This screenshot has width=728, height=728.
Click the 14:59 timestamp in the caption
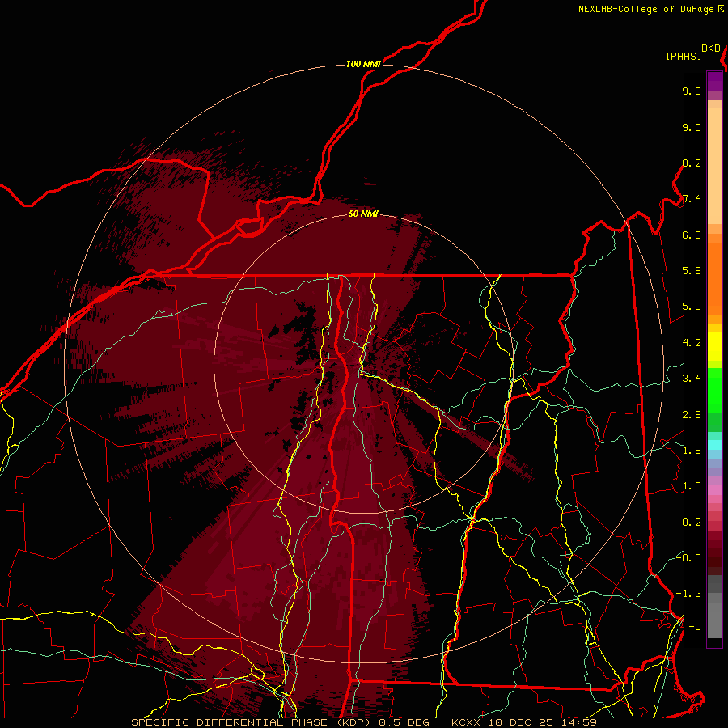coord(578,722)
